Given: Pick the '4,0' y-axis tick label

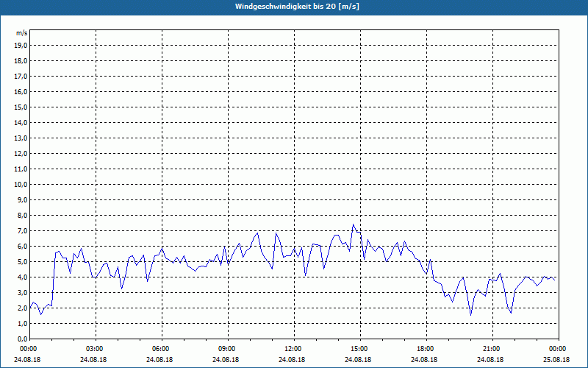Looking at the screenshot, I should [x=22, y=277].
